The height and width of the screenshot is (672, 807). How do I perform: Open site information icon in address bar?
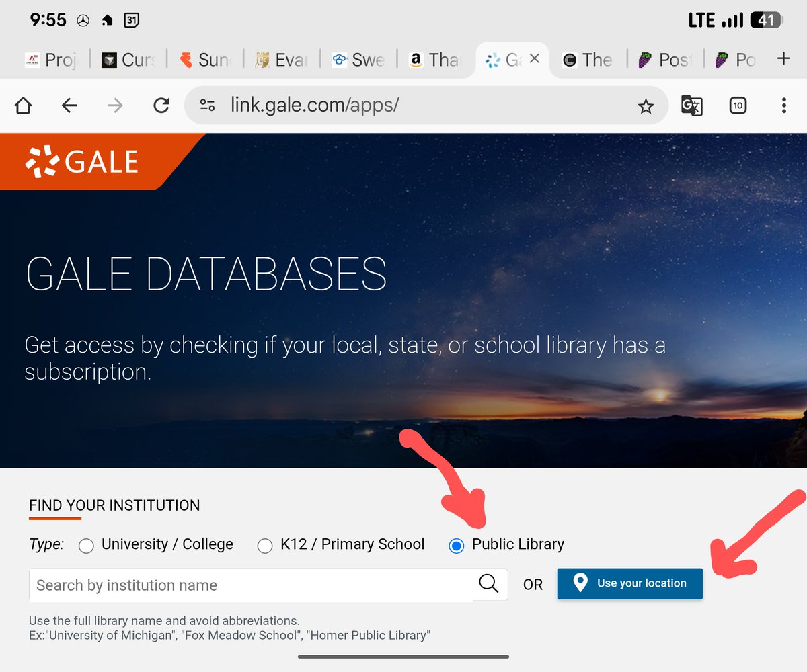pyautogui.click(x=208, y=106)
